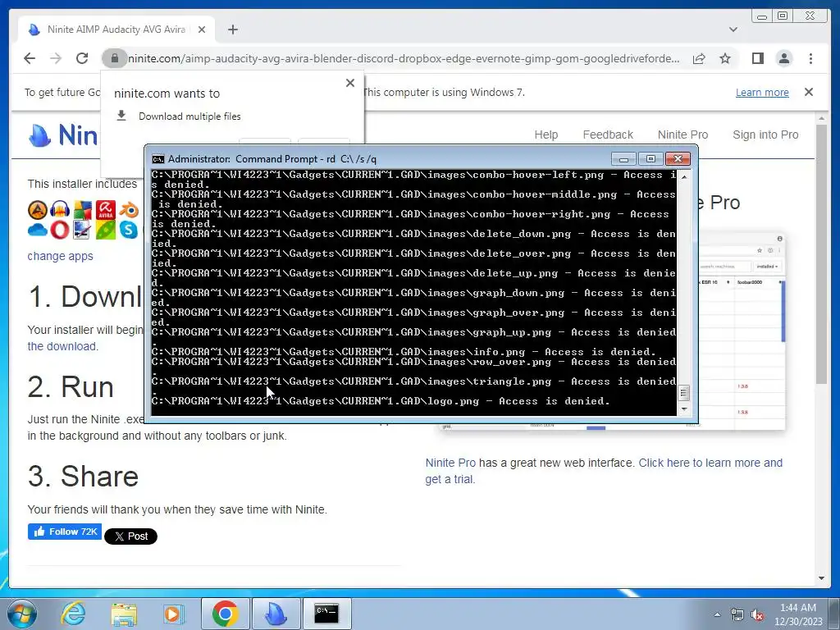
Task: Open Chrome tab search chevron
Action: pos(733,30)
